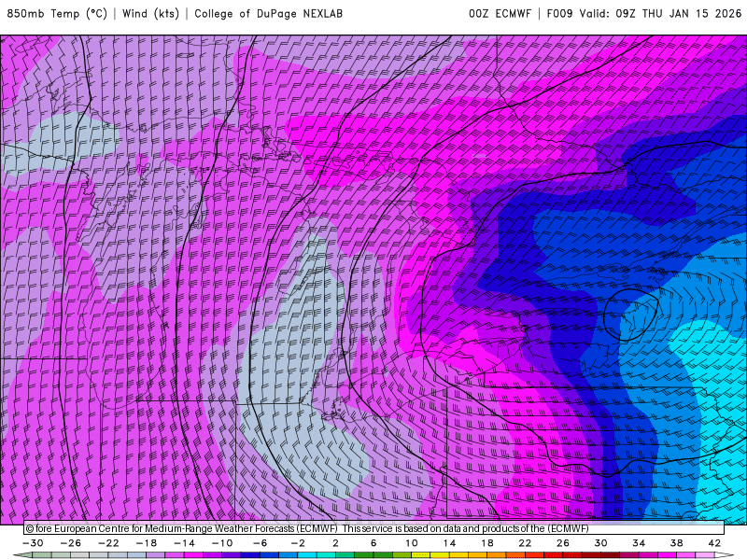Click the 34 label on the temperature scale
This screenshot has width=747, height=560.
tap(639, 543)
